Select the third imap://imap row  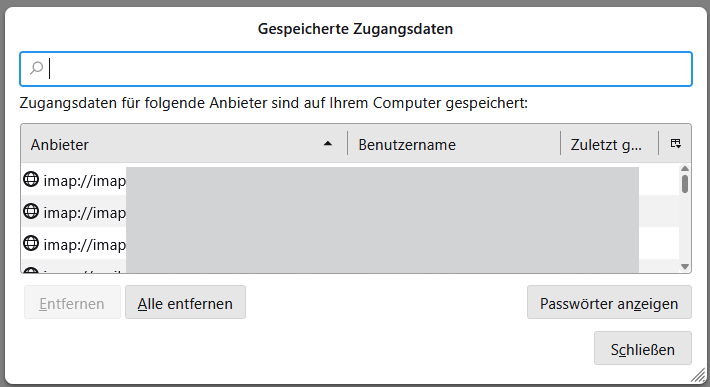click(350, 244)
